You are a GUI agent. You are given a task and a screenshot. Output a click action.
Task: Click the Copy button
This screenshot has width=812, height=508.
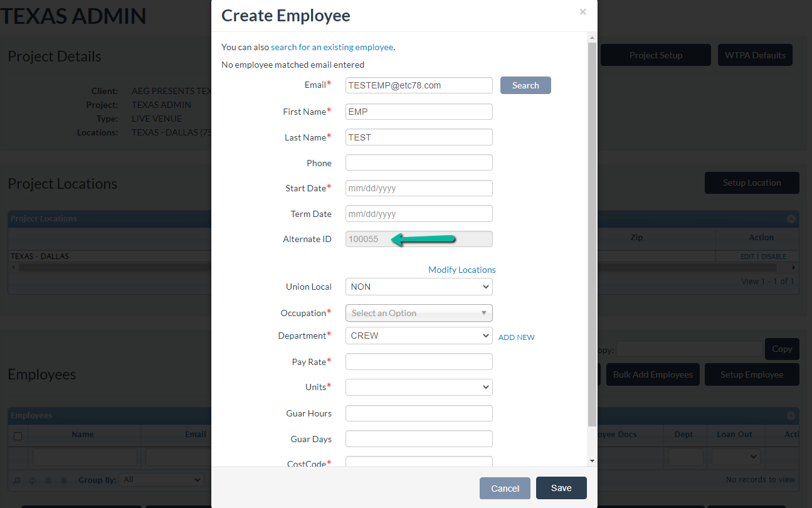(782, 349)
